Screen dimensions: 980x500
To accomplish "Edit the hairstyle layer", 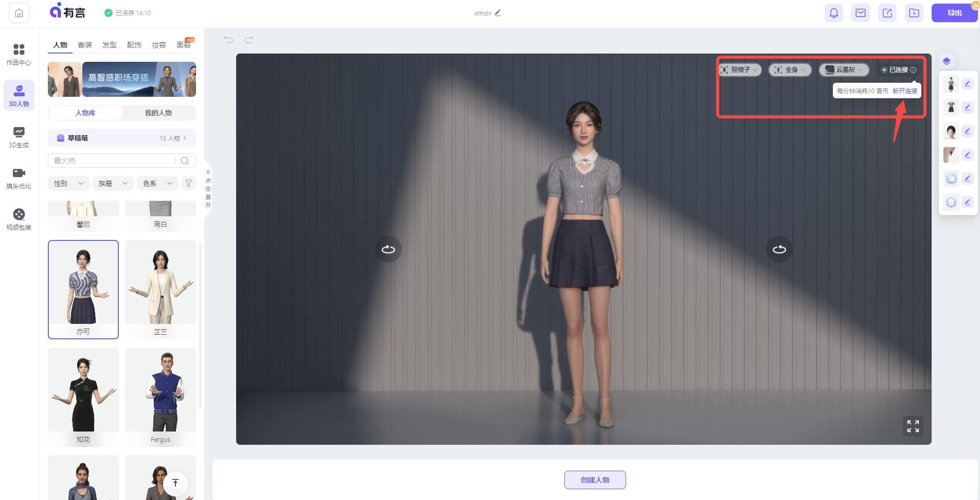I will pyautogui.click(x=968, y=131).
